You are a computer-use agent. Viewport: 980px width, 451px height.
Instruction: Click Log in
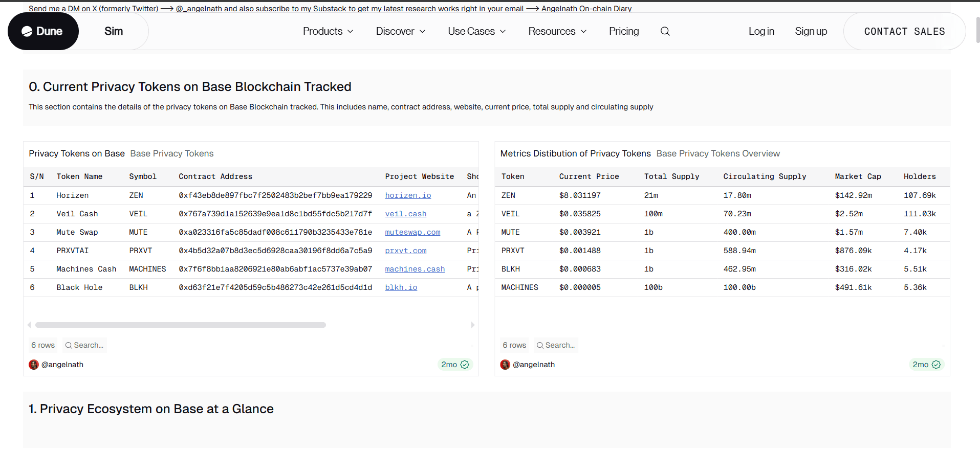click(x=761, y=31)
